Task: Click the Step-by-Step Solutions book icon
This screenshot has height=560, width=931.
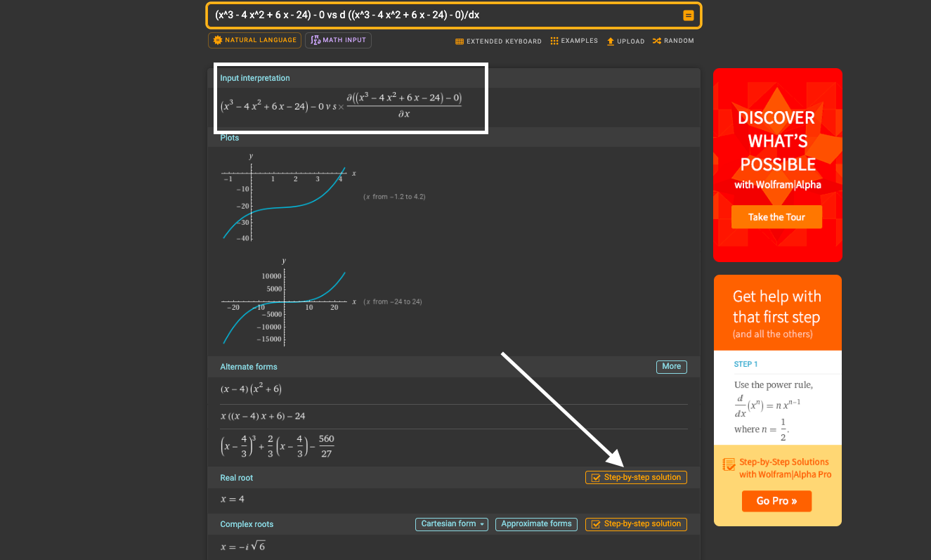Action: 727,464
